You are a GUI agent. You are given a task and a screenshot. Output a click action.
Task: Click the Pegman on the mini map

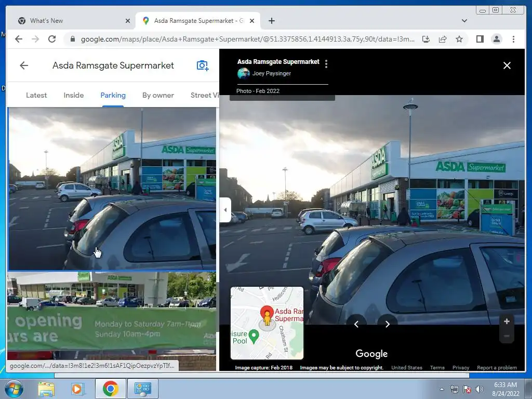click(267, 320)
